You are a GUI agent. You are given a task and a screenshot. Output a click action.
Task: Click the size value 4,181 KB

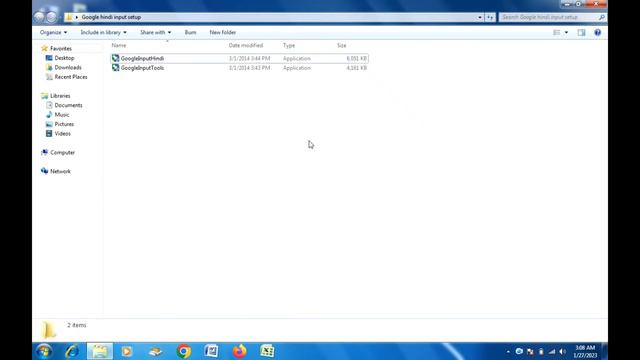356,68
